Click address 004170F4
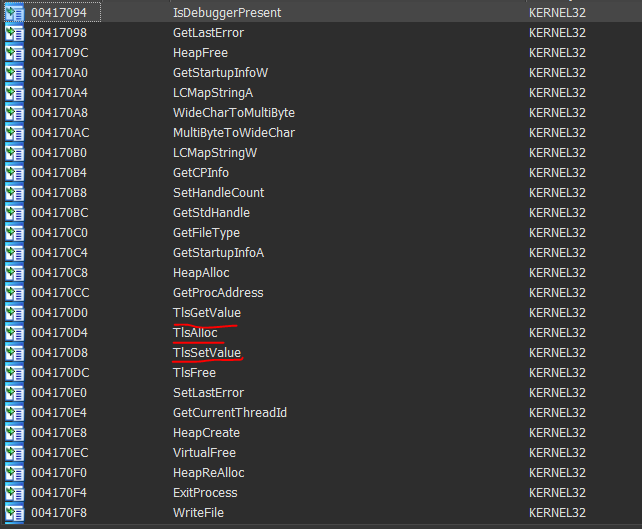 tap(59, 493)
